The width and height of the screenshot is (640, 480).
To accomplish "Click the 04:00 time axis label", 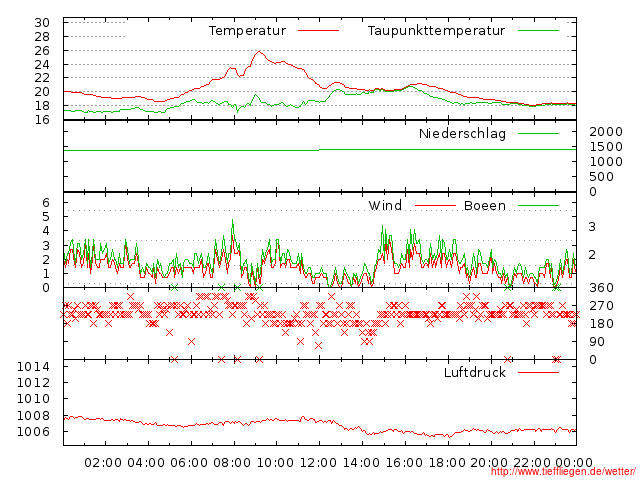I will [x=146, y=463].
